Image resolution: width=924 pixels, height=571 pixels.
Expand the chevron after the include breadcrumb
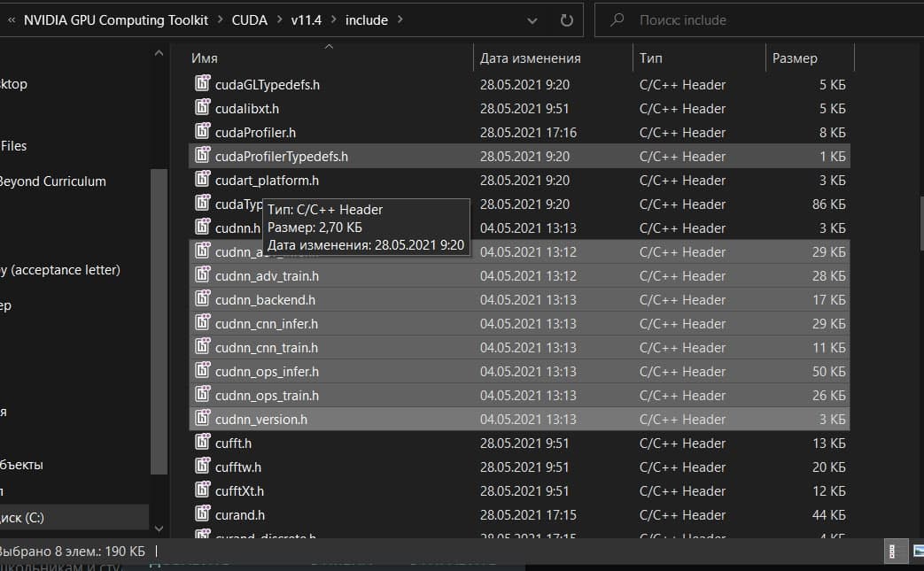(x=400, y=19)
